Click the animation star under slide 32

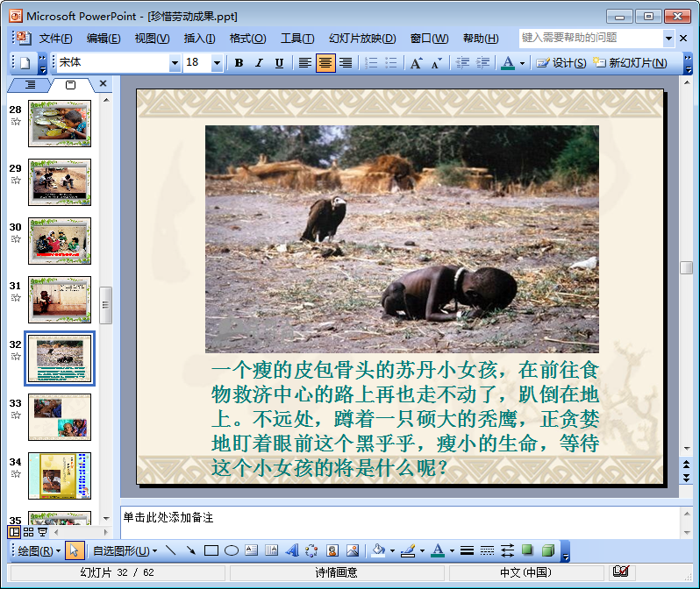pyautogui.click(x=16, y=356)
